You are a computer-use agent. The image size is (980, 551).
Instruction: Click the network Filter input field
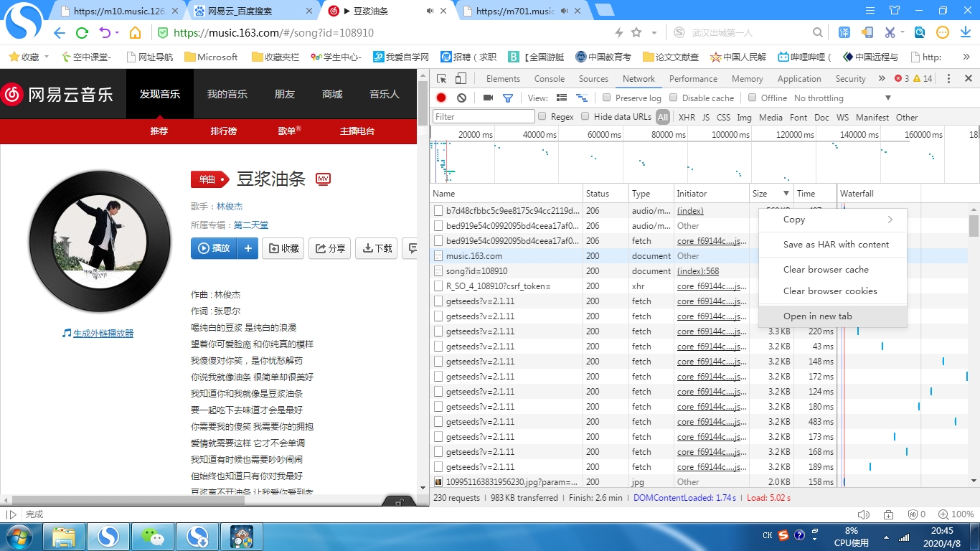coord(484,117)
